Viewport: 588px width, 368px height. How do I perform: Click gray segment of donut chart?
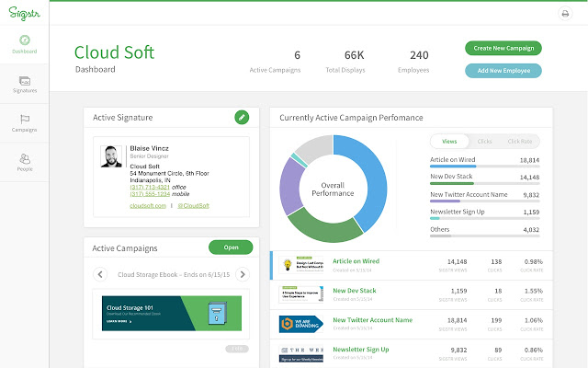click(x=318, y=147)
